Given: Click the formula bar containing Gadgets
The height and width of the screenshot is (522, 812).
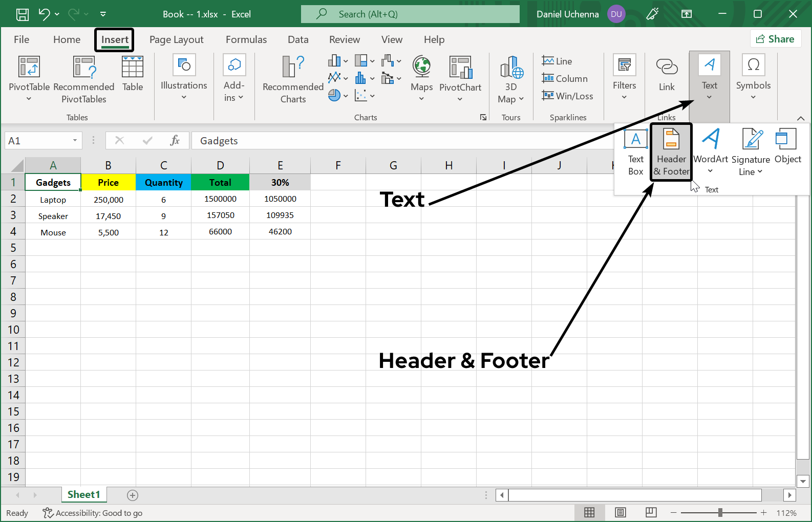Looking at the screenshot, I should (399, 141).
